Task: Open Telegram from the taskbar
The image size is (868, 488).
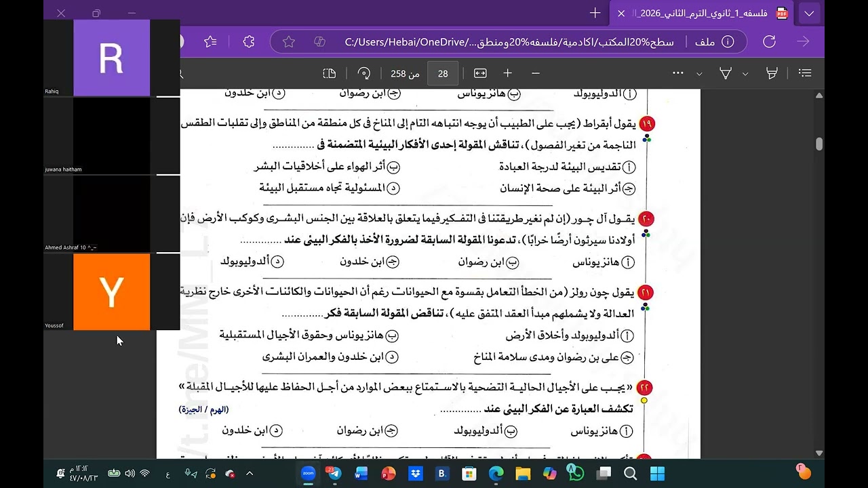Action: [x=334, y=473]
